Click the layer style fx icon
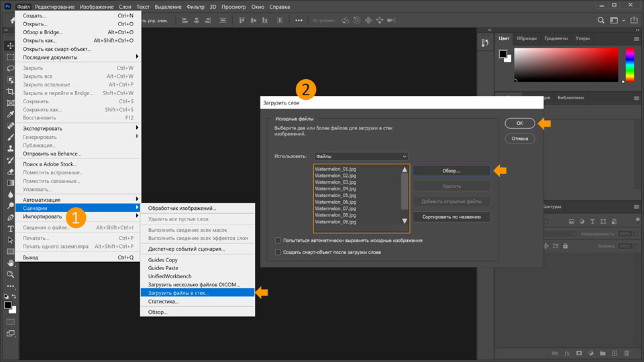This screenshot has width=644, height=362. coord(567,353)
